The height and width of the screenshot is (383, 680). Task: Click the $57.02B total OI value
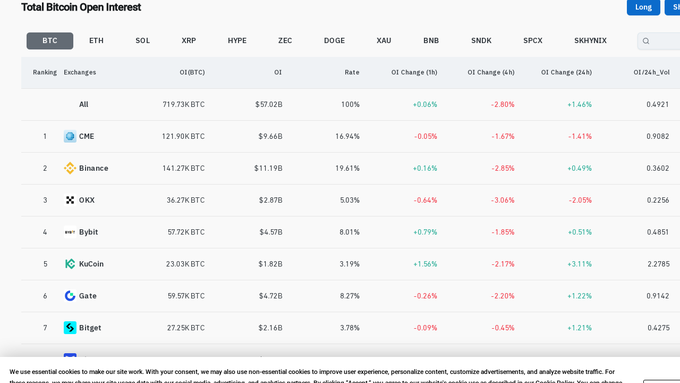(x=269, y=105)
